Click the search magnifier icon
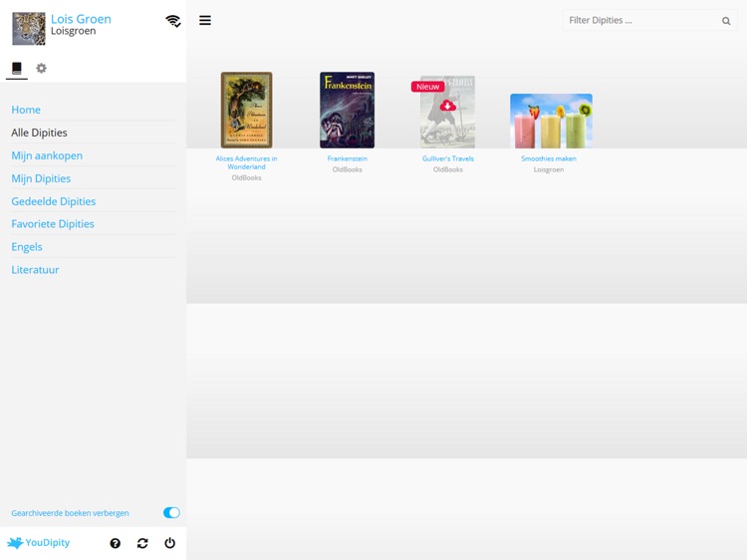747x560 pixels. pyautogui.click(x=726, y=21)
